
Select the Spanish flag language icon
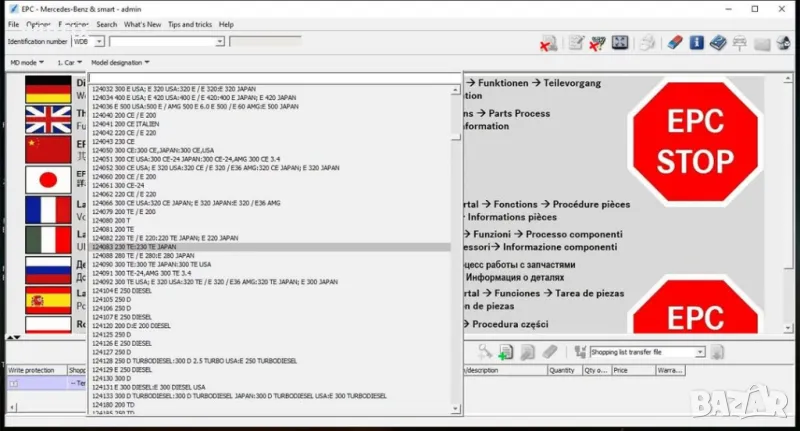(47, 298)
